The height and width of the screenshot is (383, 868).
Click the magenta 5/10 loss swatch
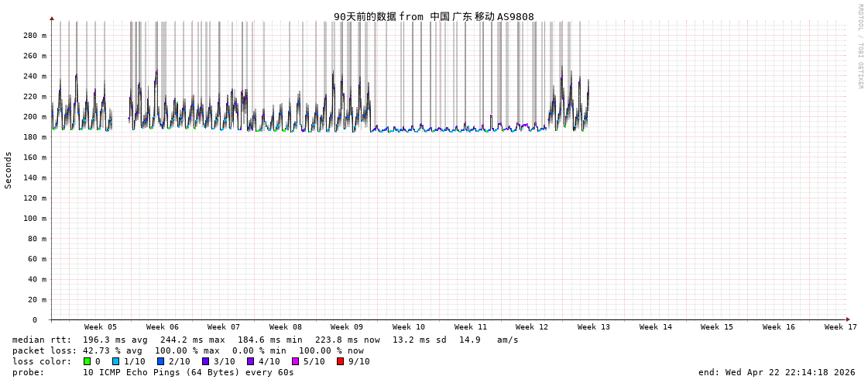coord(295,361)
